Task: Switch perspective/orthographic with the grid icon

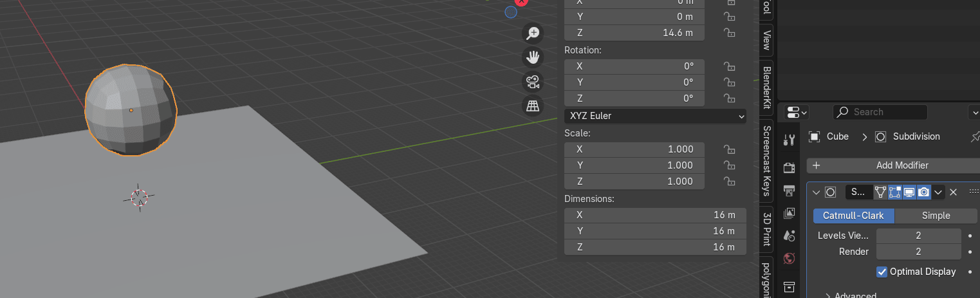Action: click(533, 106)
